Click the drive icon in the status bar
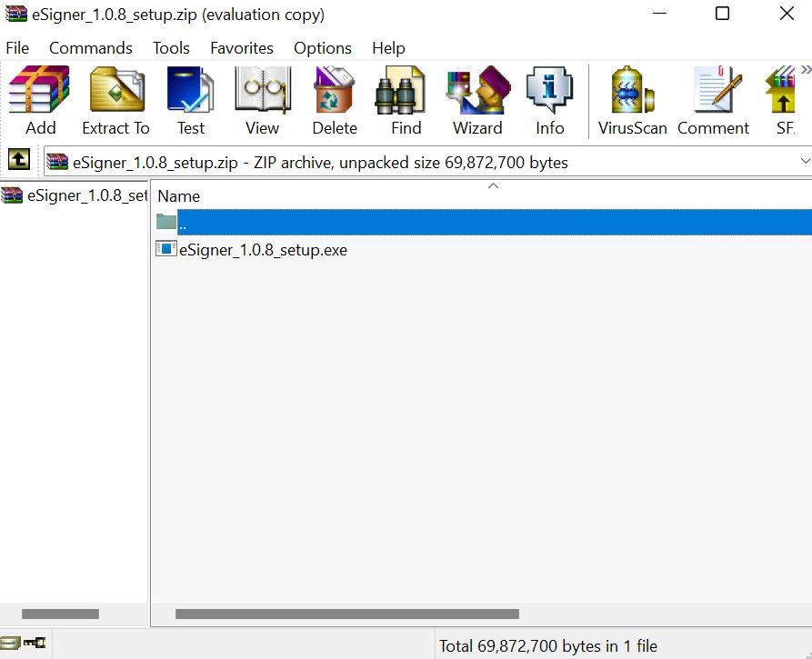This screenshot has height=659, width=812. click(x=10, y=643)
